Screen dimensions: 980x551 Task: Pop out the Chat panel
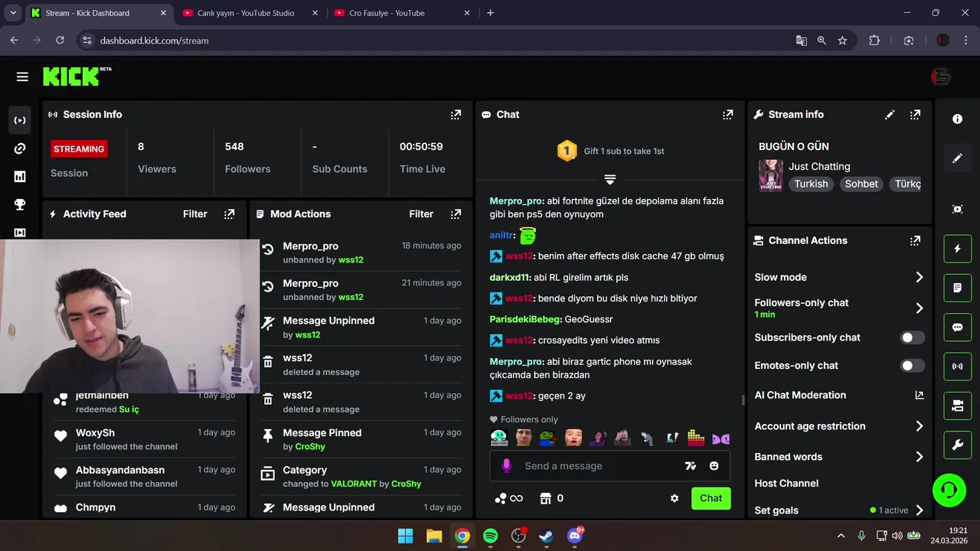(x=727, y=115)
